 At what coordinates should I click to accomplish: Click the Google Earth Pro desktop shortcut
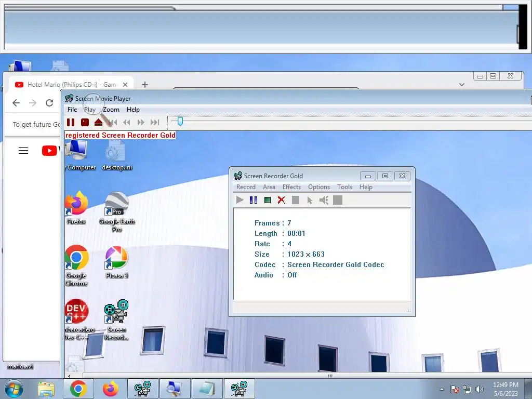pos(117,212)
